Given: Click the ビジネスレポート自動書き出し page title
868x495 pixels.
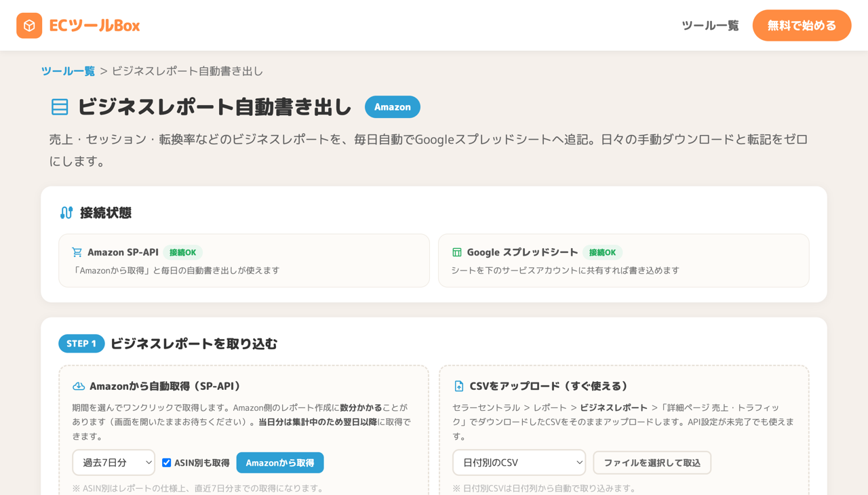Looking at the screenshot, I should (x=215, y=107).
